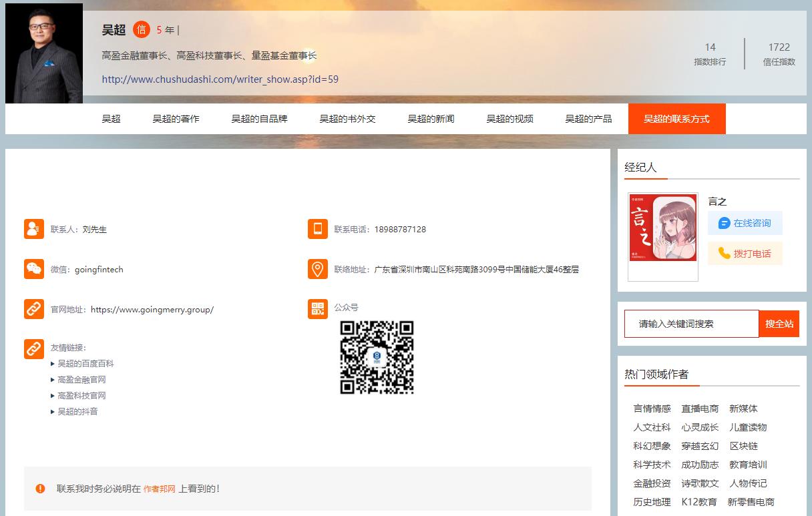Select the 区块链 category link
The image size is (812, 516).
[743, 446]
